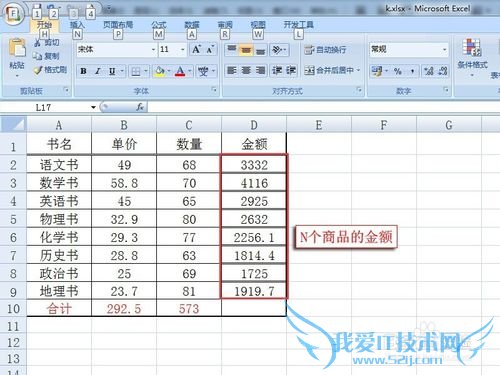Select cell containing 合计
Viewport: 500px width, 375px height.
pyautogui.click(x=59, y=308)
